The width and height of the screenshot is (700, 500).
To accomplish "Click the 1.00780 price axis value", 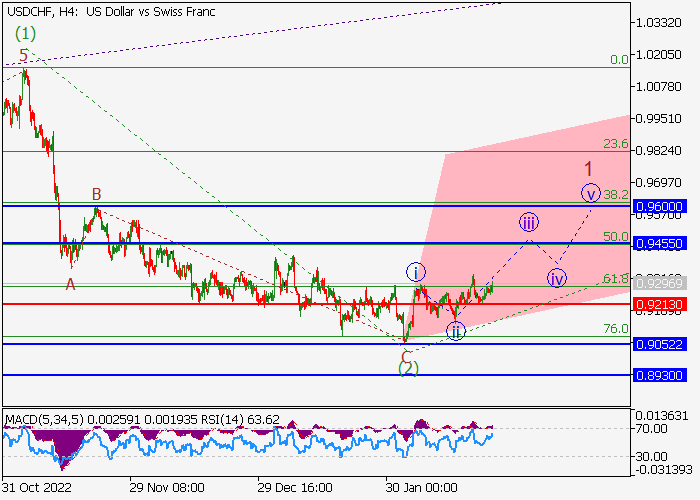I will pyautogui.click(x=658, y=86).
